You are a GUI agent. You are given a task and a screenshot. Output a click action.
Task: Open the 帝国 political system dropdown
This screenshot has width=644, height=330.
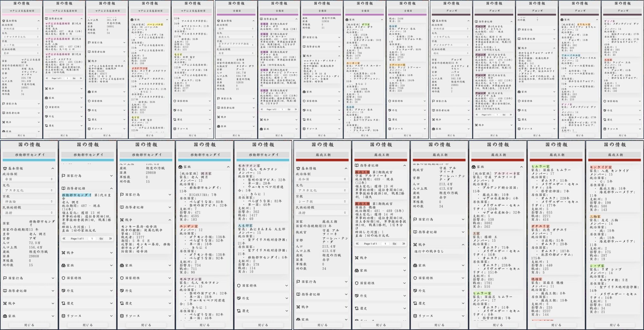(x=28, y=179)
